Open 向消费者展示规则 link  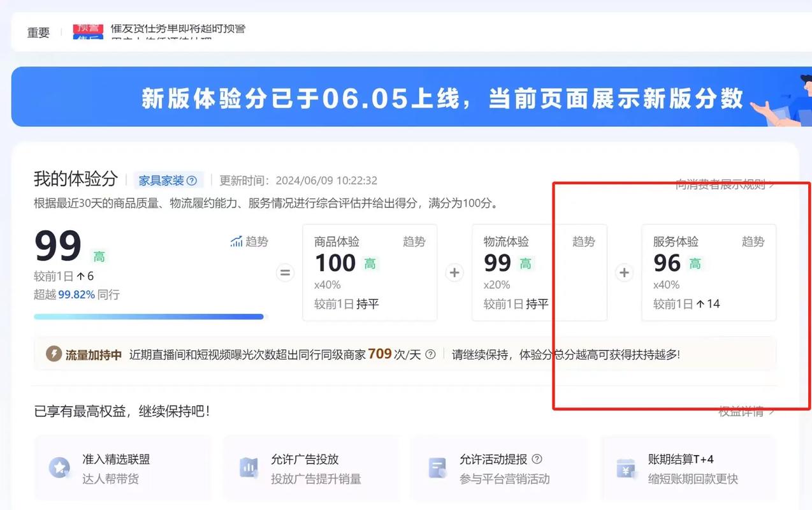click(x=725, y=185)
